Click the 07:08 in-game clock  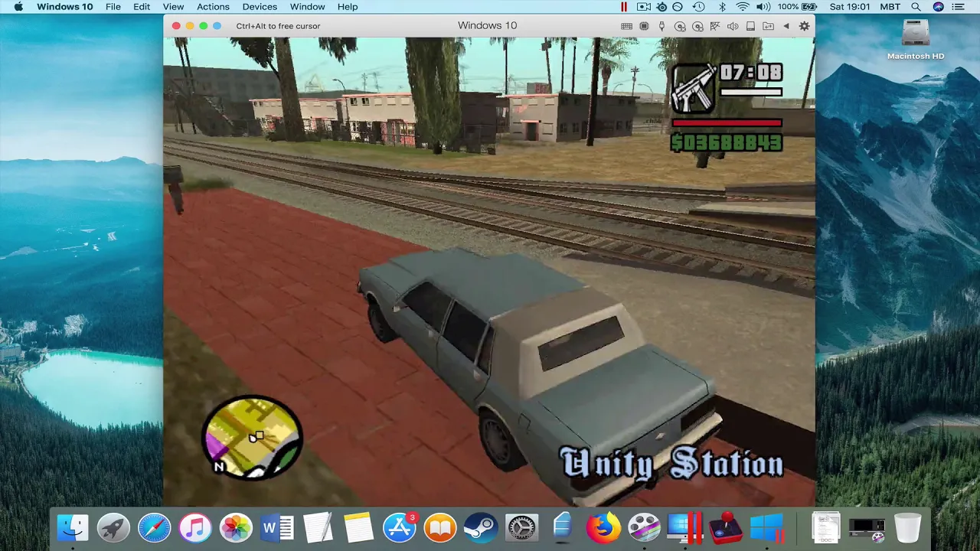(x=751, y=73)
